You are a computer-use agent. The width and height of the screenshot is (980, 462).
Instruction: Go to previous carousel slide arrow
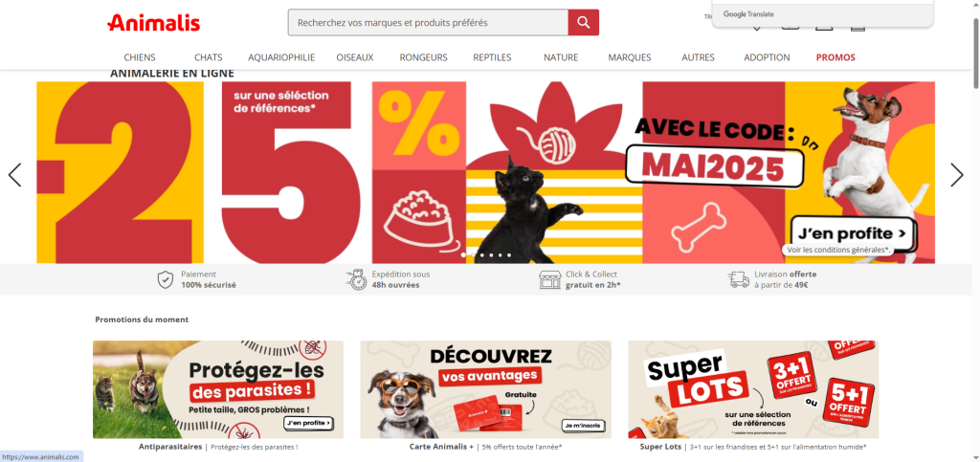click(x=15, y=175)
